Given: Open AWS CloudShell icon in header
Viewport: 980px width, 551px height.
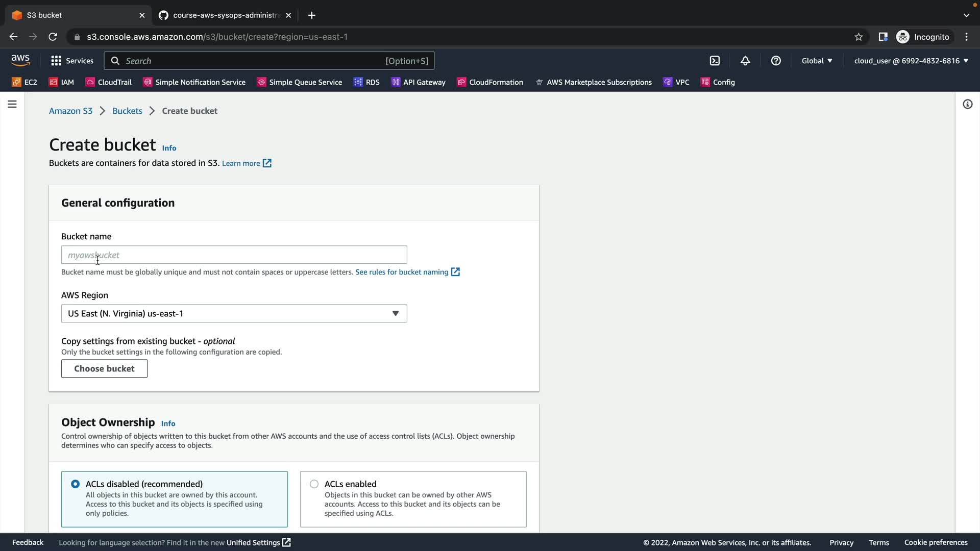Looking at the screenshot, I should (x=715, y=61).
